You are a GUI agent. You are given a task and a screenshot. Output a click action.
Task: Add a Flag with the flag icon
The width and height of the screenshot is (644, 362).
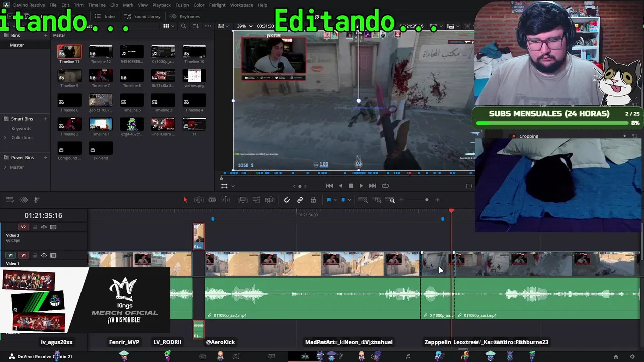(329, 200)
